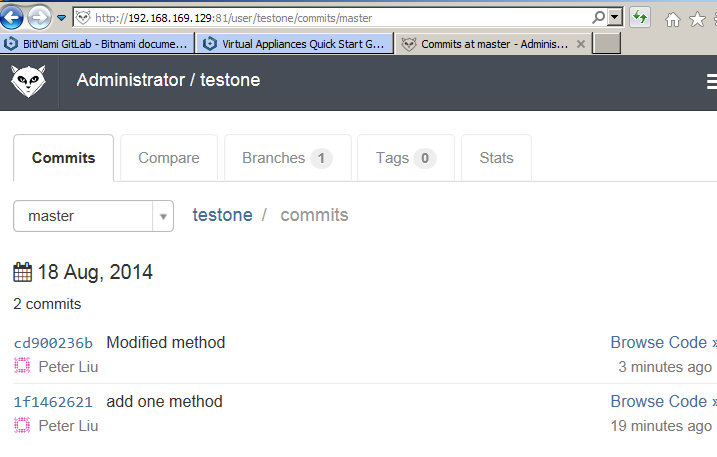Click Peter Liu avatar on Modified method

tap(22, 366)
